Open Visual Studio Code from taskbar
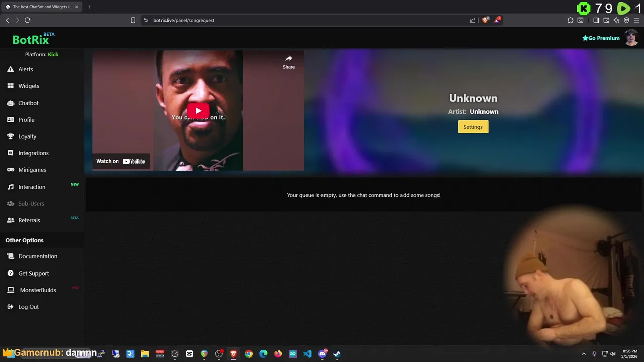 307,354
